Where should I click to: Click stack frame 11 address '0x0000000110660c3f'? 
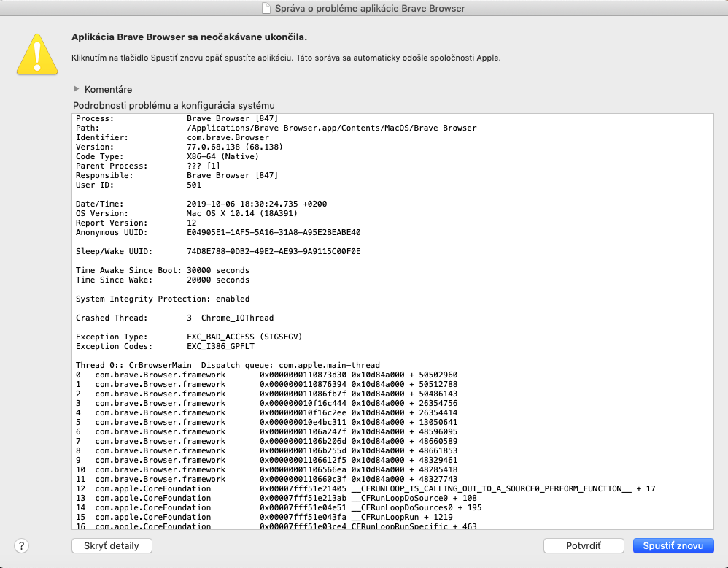303,479
